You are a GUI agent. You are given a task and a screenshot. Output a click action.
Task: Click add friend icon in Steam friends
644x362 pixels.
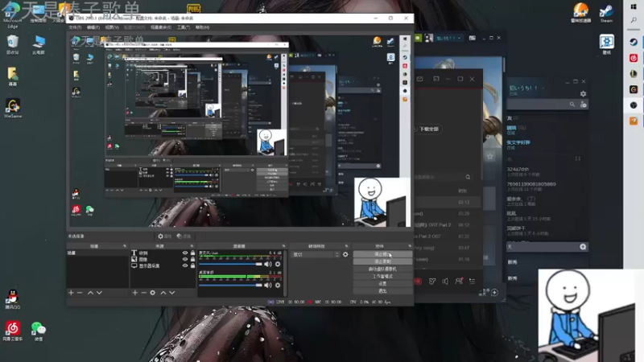tap(583, 105)
